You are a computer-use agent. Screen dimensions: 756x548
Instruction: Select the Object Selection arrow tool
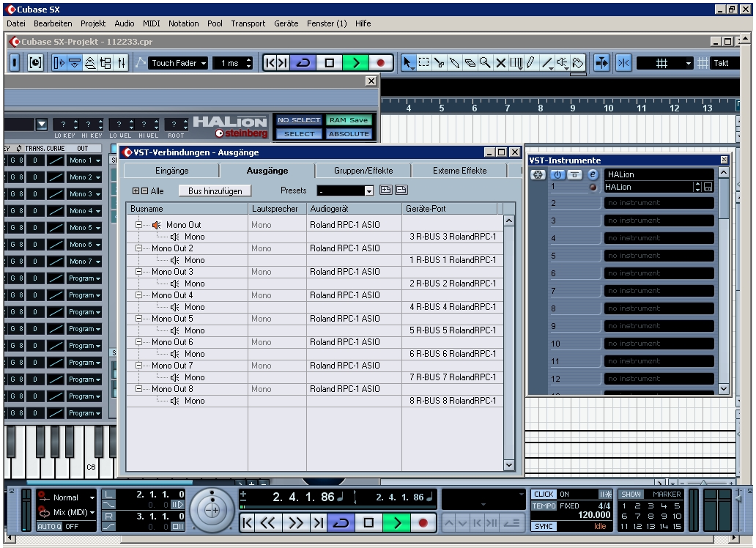(408, 63)
